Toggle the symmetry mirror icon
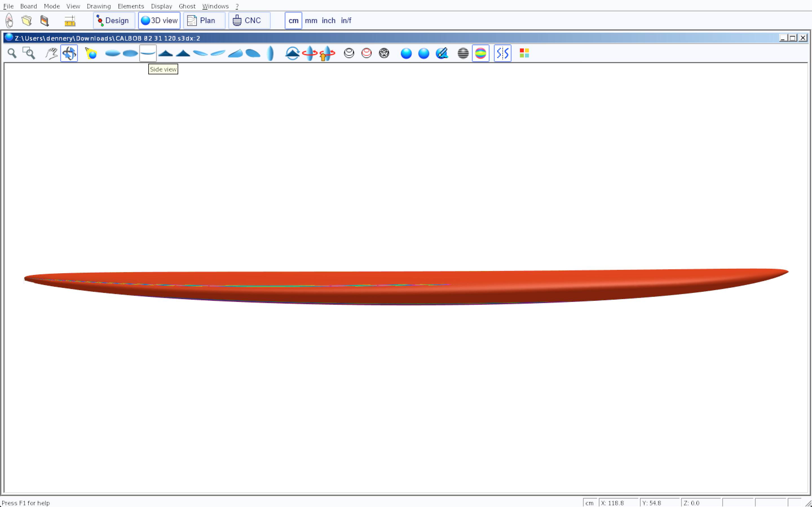Screen dimensions: 812x507 502,53
